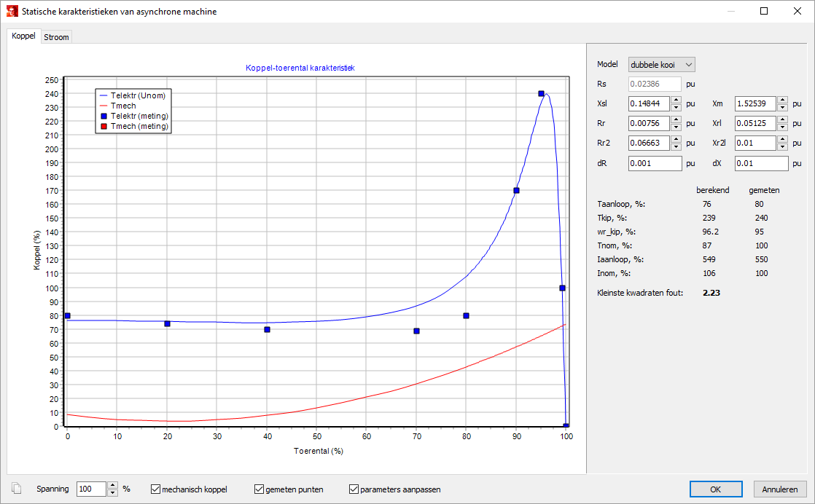Image resolution: width=815 pixels, height=504 pixels.
Task: Toggle the mechanisch koppel checkbox
Action: pyautogui.click(x=156, y=489)
